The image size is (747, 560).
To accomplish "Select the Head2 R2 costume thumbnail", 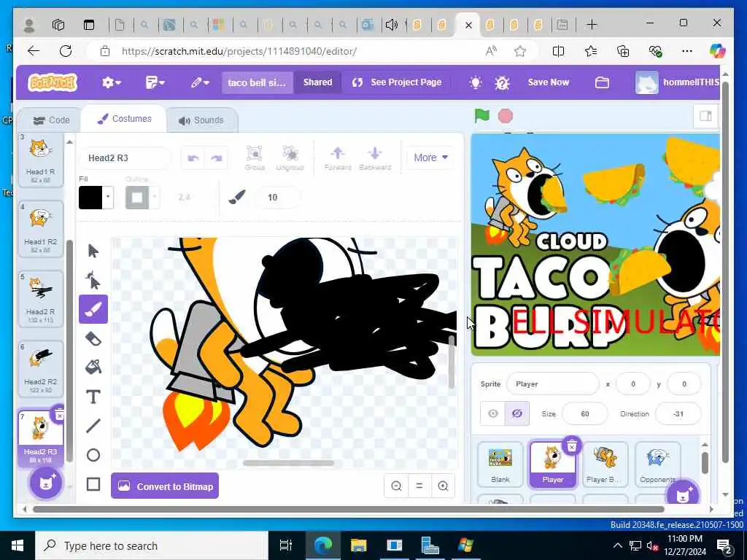I will point(41,368).
